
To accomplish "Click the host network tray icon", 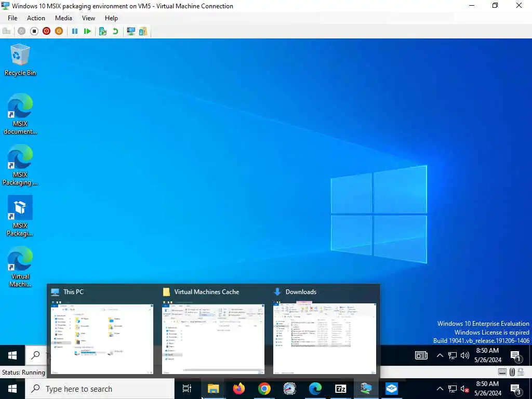I will (x=453, y=389).
